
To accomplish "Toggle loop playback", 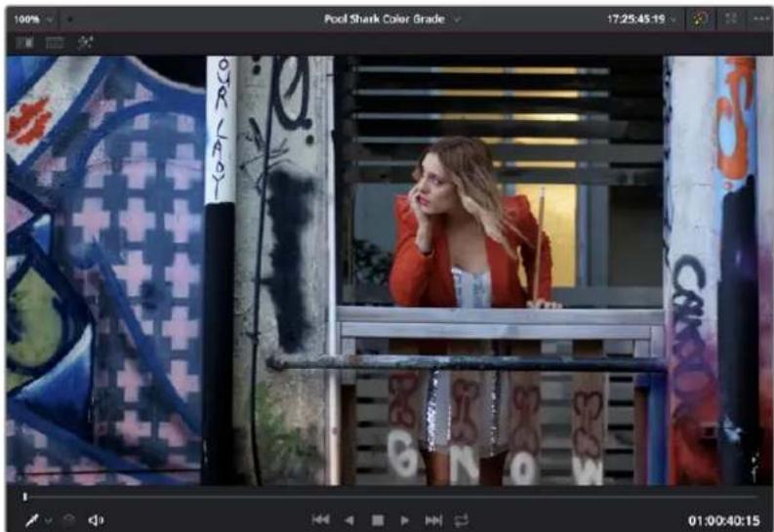I will tap(461, 520).
